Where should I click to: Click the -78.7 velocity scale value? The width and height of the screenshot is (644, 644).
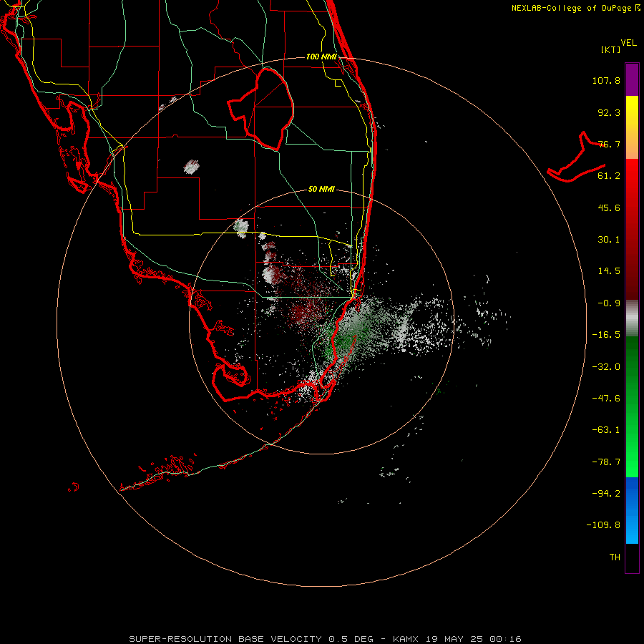(x=606, y=462)
